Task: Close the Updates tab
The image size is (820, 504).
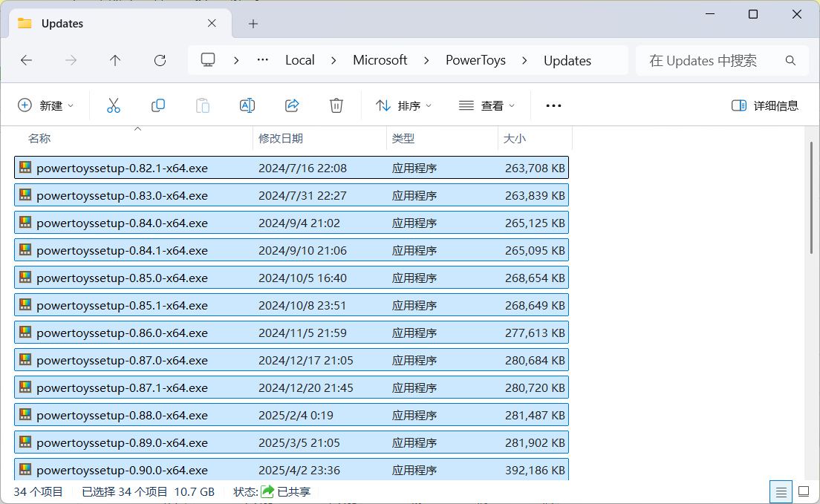Action: pyautogui.click(x=212, y=24)
